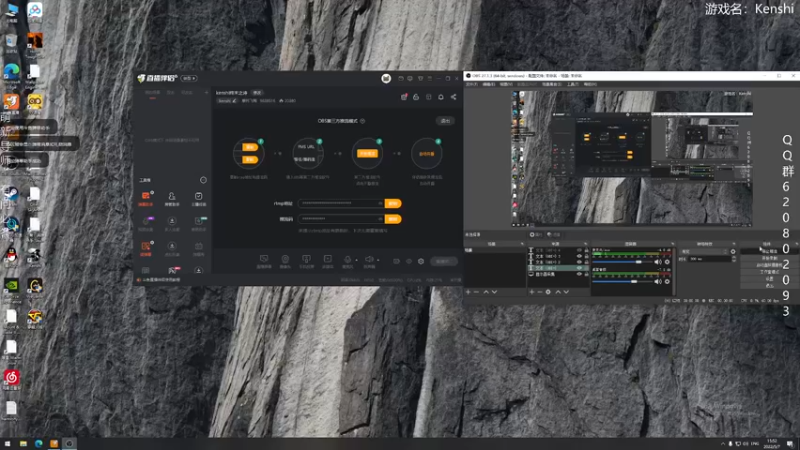
Task: Click the OBS icon on the taskbar
Action: [x=69, y=443]
